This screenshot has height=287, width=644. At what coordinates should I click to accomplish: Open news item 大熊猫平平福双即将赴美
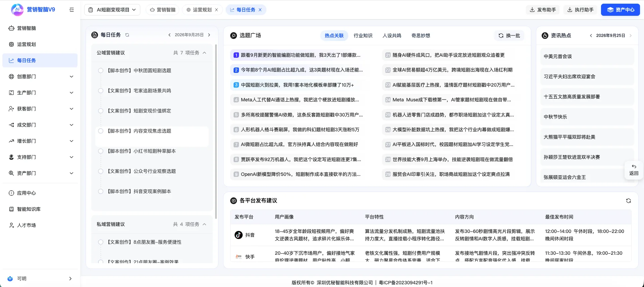[x=587, y=137]
